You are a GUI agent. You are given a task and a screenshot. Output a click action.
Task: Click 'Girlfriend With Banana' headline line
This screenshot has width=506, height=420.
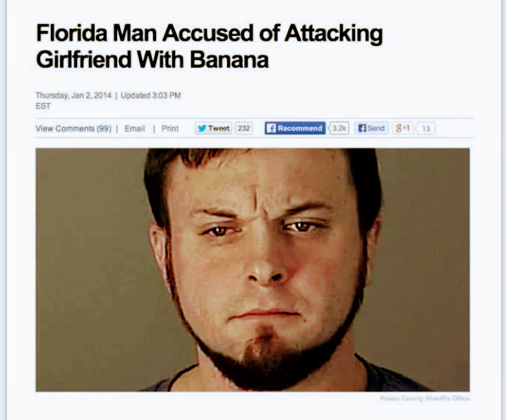[x=152, y=59]
